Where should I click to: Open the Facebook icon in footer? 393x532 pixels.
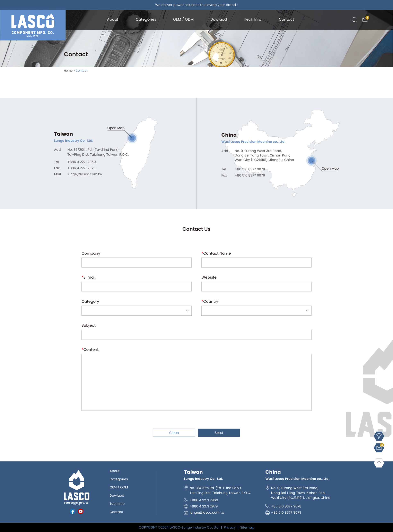(x=73, y=511)
